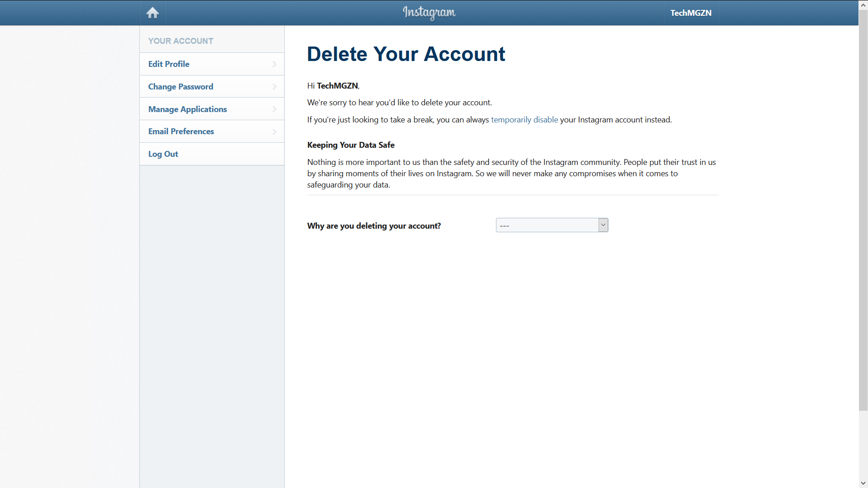Image resolution: width=868 pixels, height=488 pixels.
Task: Click the vertical scrollbar thumb
Action: [x=863, y=210]
